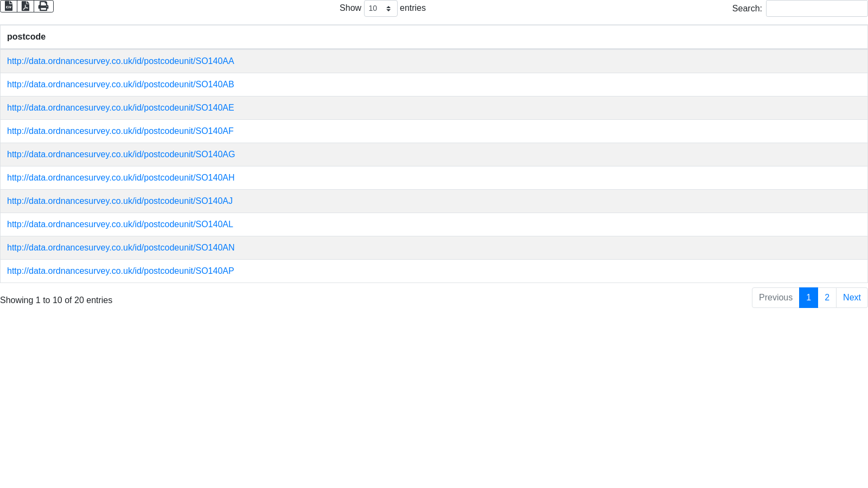Visit the SO140AF postcode URL
This screenshot has height=488, width=868.
(x=120, y=131)
